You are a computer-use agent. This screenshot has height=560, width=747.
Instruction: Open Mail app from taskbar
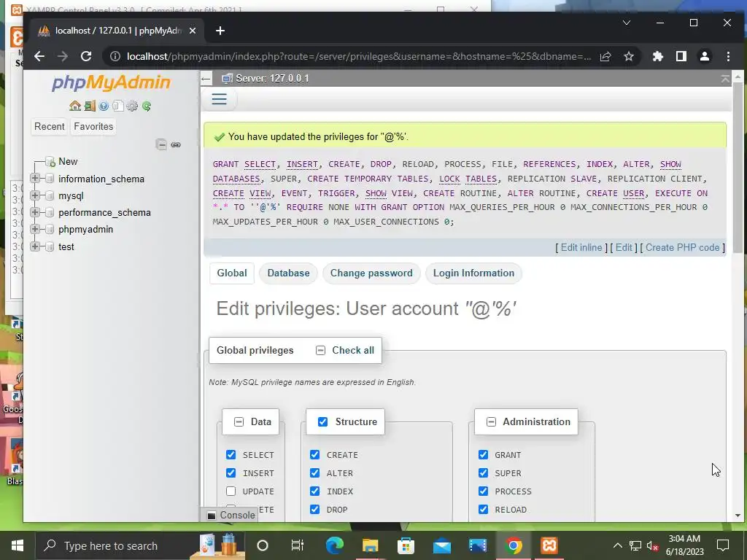(441, 545)
